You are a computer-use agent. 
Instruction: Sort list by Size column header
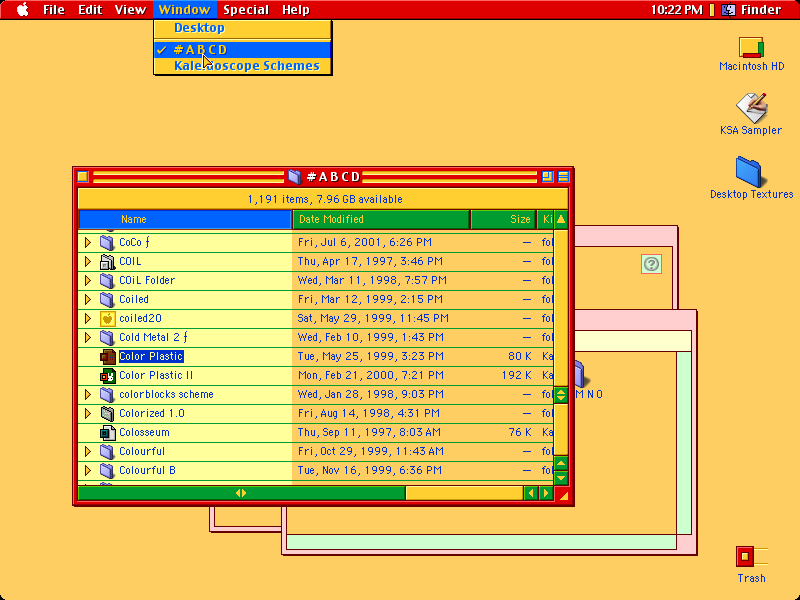(x=503, y=219)
